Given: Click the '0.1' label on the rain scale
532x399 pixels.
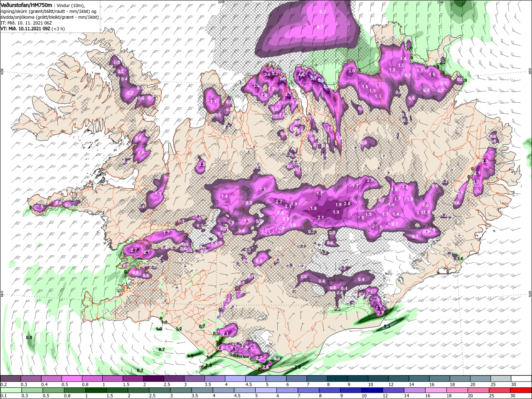Looking at the screenshot, I should pyautogui.click(x=3, y=396).
